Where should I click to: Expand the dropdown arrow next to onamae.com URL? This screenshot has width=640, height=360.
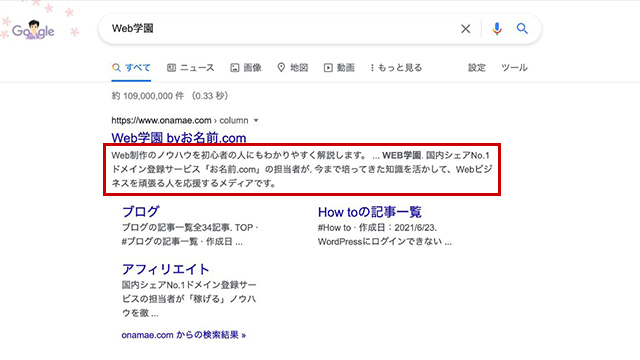coord(256,120)
